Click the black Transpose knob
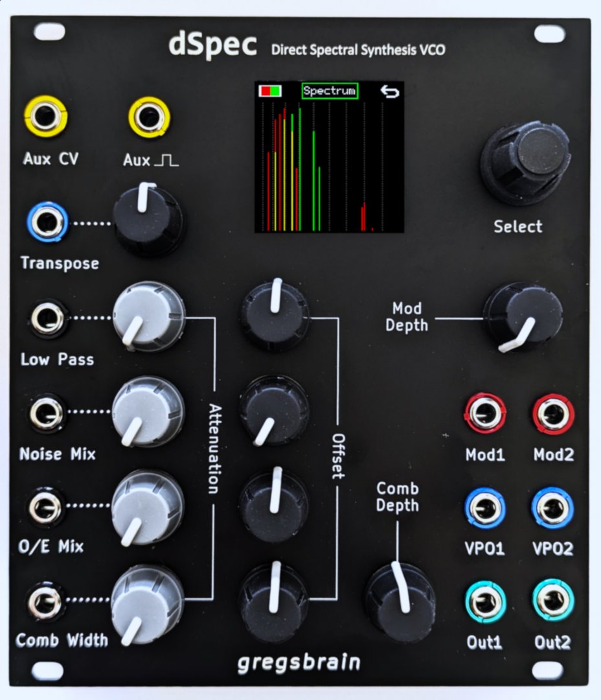601x700 pixels. (x=146, y=219)
